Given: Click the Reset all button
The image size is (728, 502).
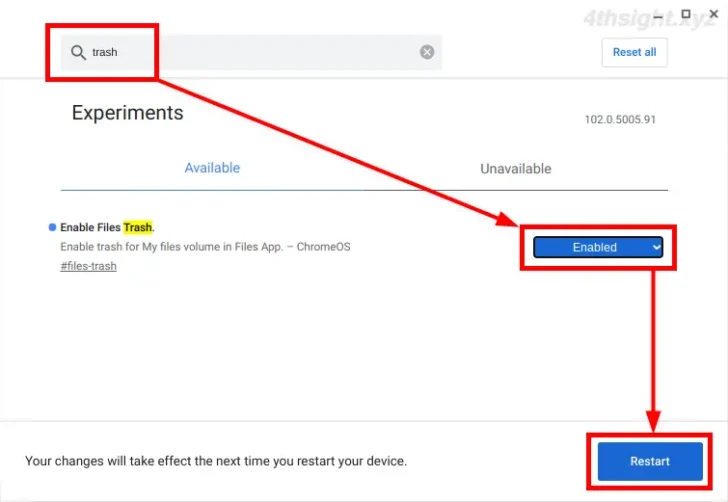Looking at the screenshot, I should [634, 52].
